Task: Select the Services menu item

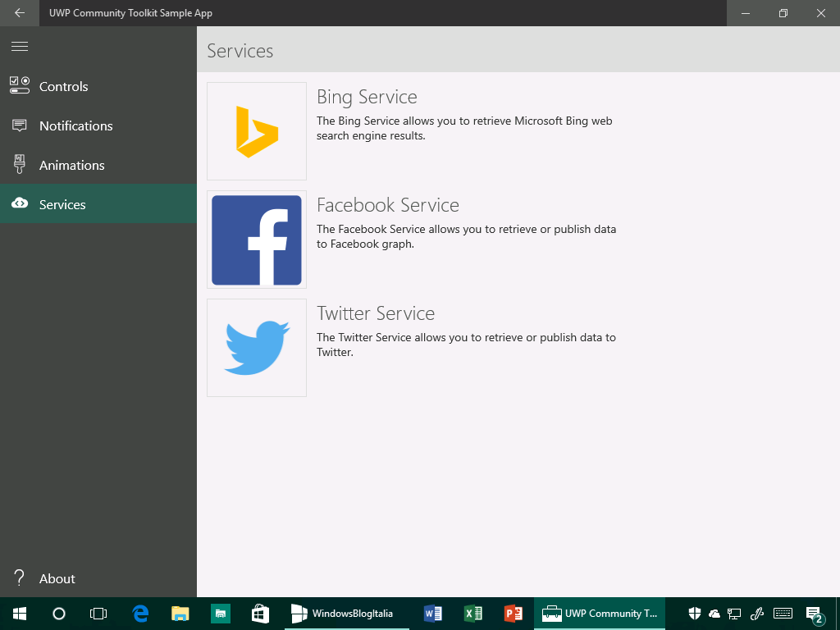Action: (98, 204)
